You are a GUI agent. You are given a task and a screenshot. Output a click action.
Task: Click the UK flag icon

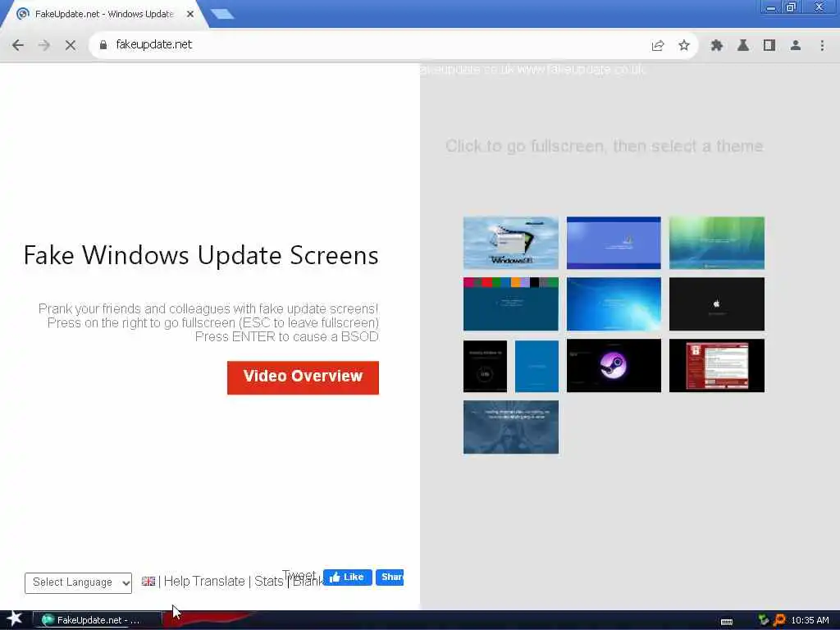click(x=148, y=582)
